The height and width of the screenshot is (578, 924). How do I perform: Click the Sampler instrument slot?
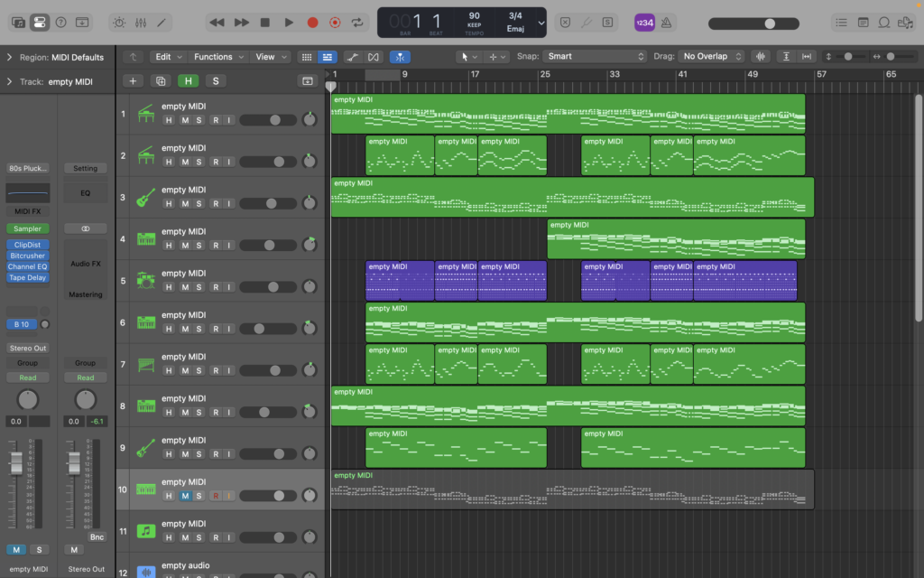[x=28, y=228]
